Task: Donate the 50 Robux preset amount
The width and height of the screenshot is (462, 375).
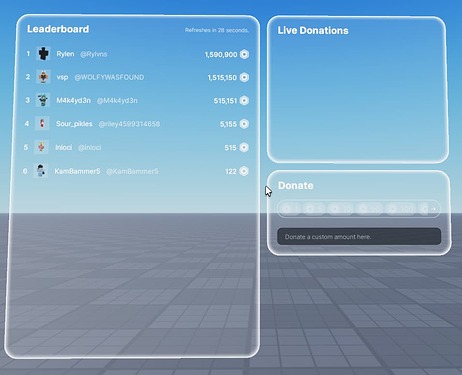Action: click(x=369, y=209)
